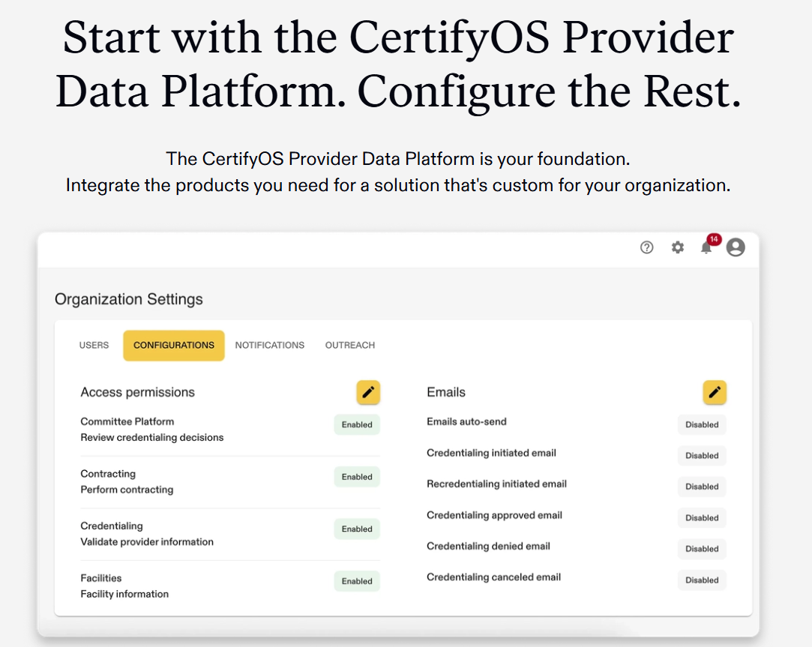
Task: Select the CONFIGURATIONS tab
Action: click(173, 345)
